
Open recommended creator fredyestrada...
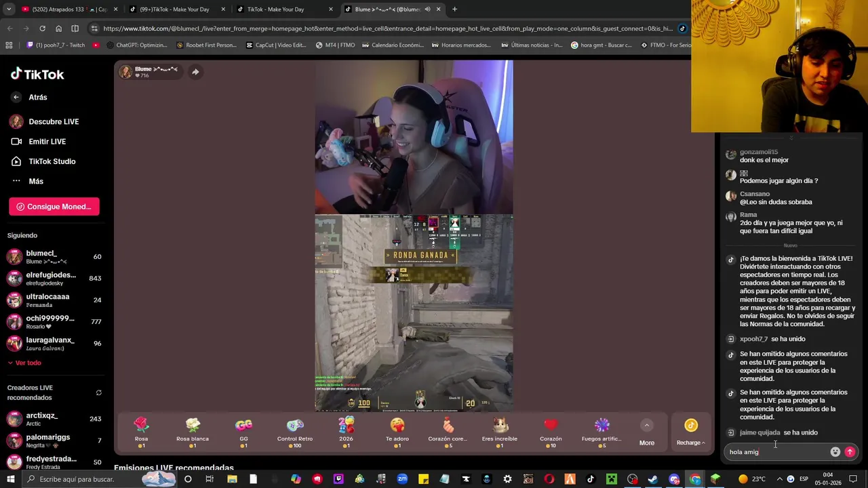pyautogui.click(x=54, y=462)
